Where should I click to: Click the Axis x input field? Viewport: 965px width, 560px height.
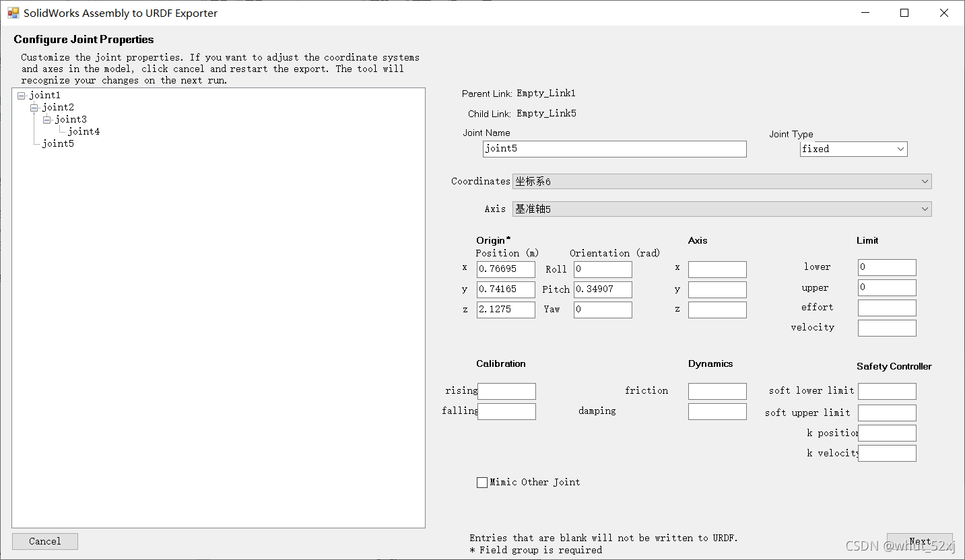pyautogui.click(x=717, y=269)
